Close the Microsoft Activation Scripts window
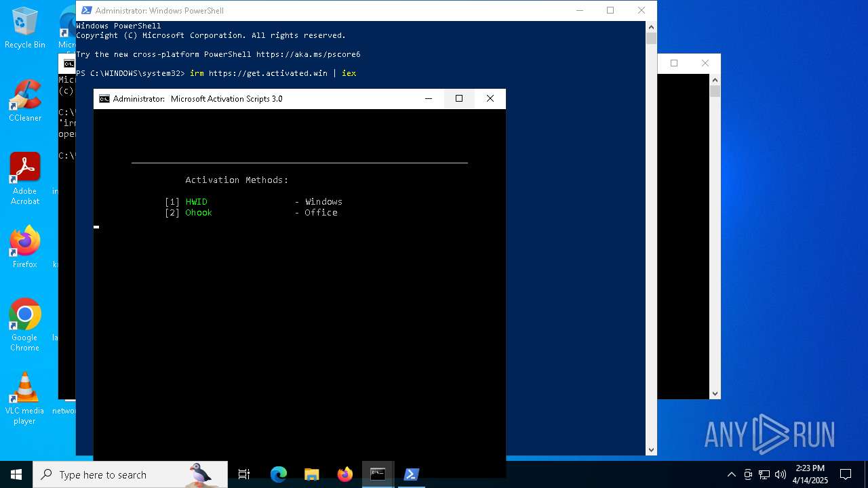The width and height of the screenshot is (868, 488). (490, 99)
